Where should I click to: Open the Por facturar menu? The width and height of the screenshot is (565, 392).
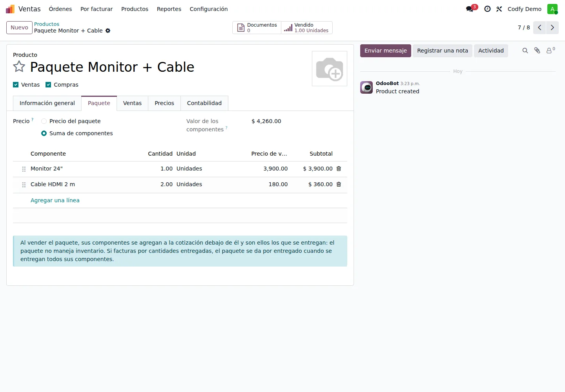click(97, 9)
